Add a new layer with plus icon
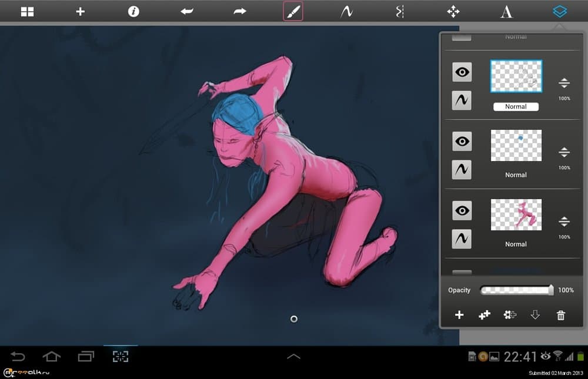588x379 pixels. (459, 315)
